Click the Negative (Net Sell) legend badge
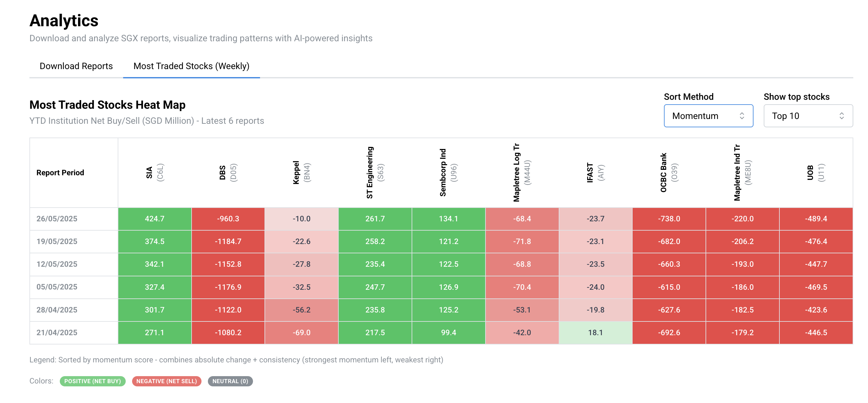The width and height of the screenshot is (868, 403). [167, 381]
